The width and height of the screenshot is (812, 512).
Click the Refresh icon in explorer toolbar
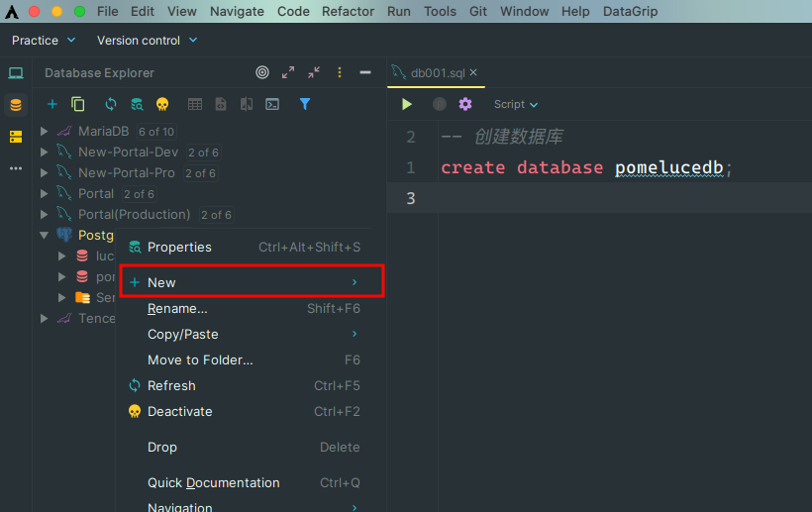[x=111, y=104]
